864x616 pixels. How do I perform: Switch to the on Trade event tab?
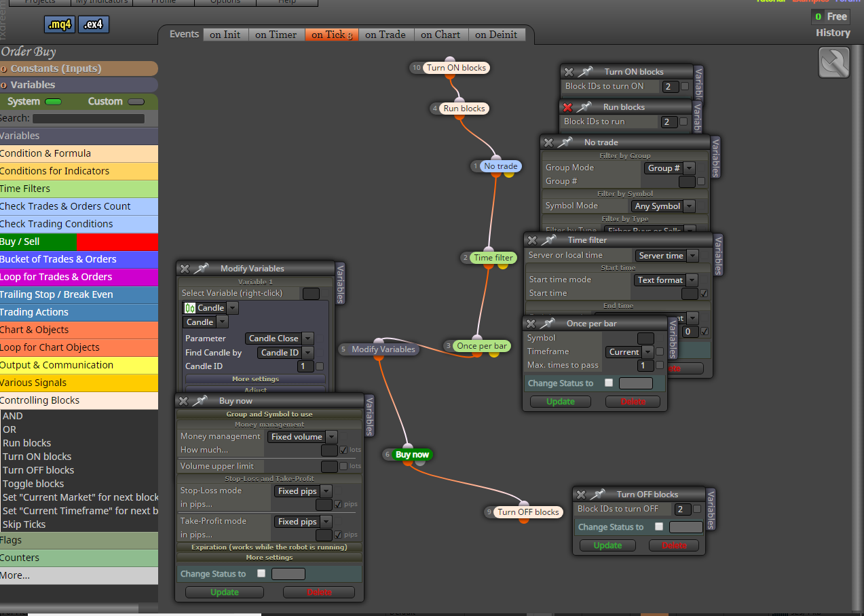coord(386,35)
